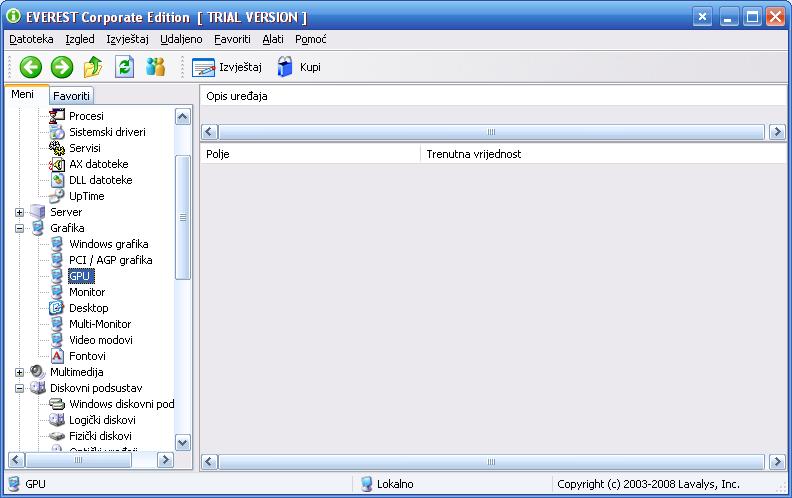Open the Udaljeno menu
Viewport: 792px width, 498px height.
(x=181, y=39)
